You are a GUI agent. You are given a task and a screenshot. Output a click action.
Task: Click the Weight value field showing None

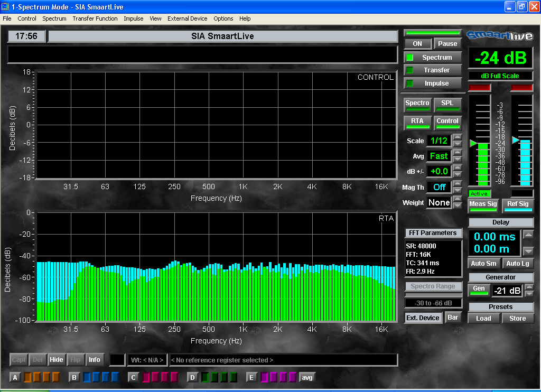439,203
